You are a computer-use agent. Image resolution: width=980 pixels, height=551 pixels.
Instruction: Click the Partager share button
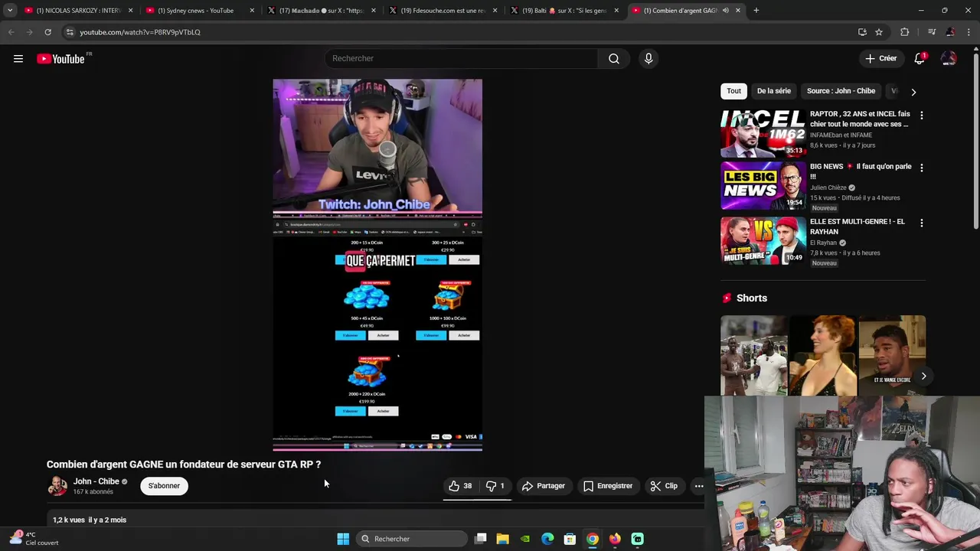point(544,486)
